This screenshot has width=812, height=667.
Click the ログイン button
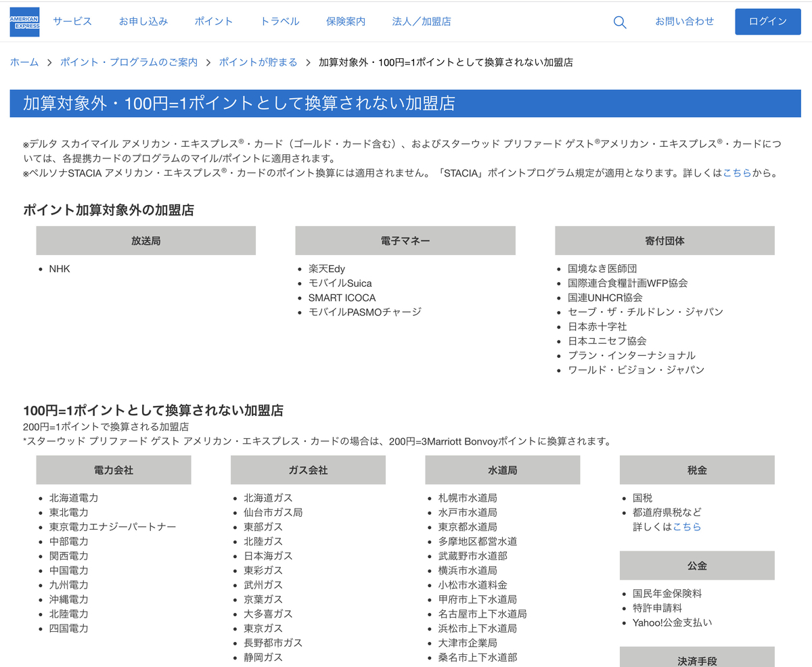click(768, 22)
